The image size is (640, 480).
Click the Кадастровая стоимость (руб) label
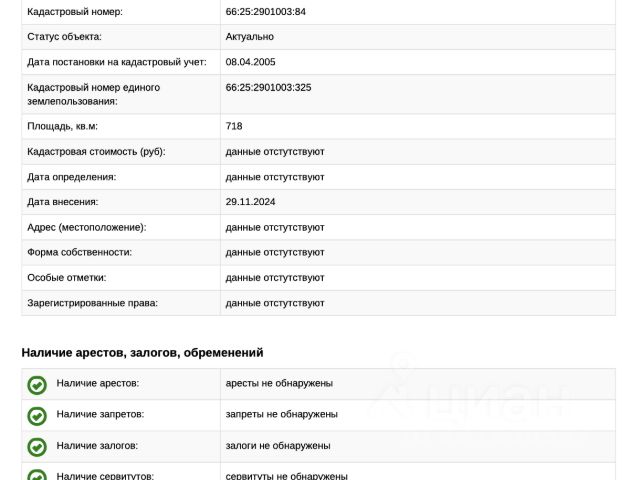[96, 152]
